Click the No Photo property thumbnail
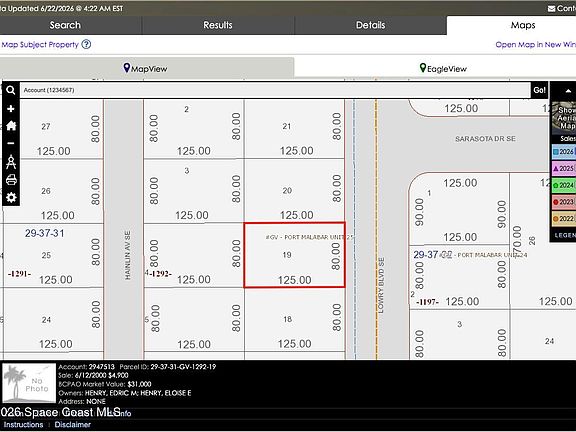The width and height of the screenshot is (576, 432). coord(29,383)
